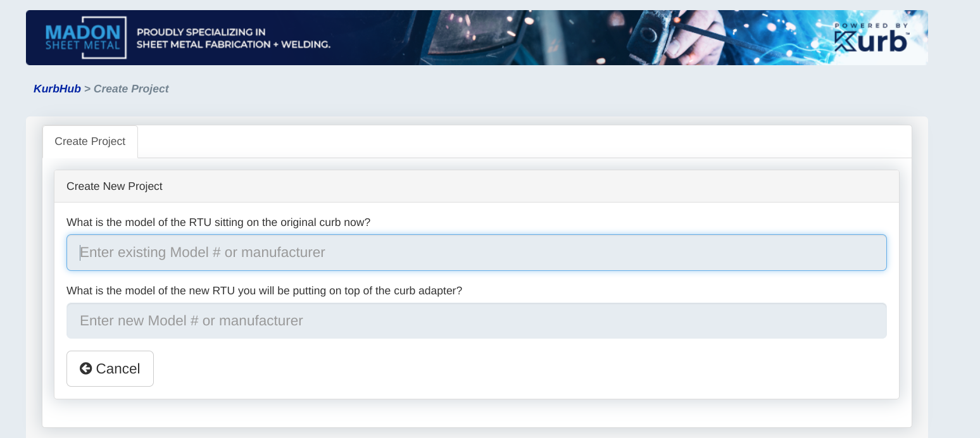Image resolution: width=980 pixels, height=438 pixels.
Task: Click the sheet metal fabrication tagline text
Action: coord(234,44)
